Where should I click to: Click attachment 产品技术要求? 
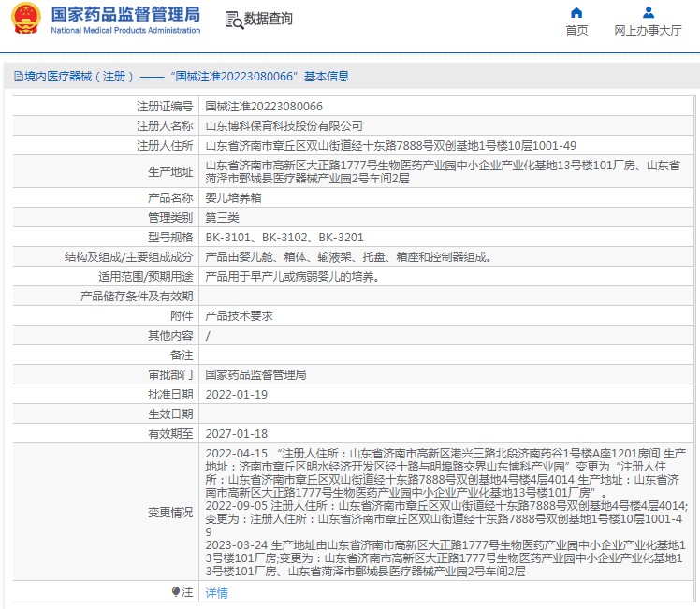pos(239,315)
